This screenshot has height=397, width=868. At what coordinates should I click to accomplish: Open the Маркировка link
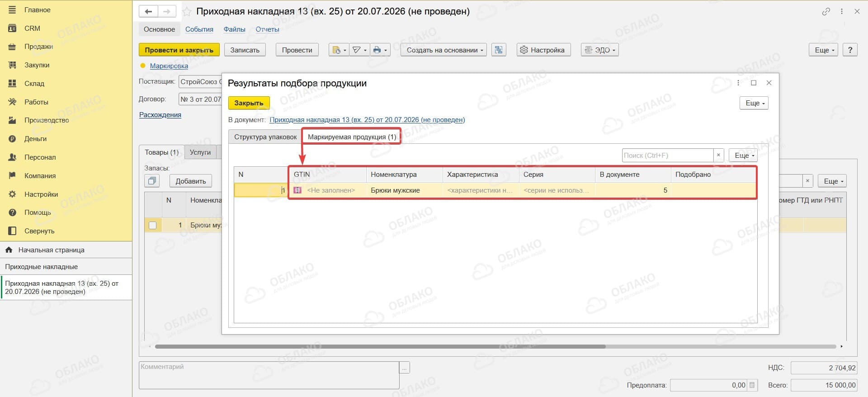[x=169, y=66]
